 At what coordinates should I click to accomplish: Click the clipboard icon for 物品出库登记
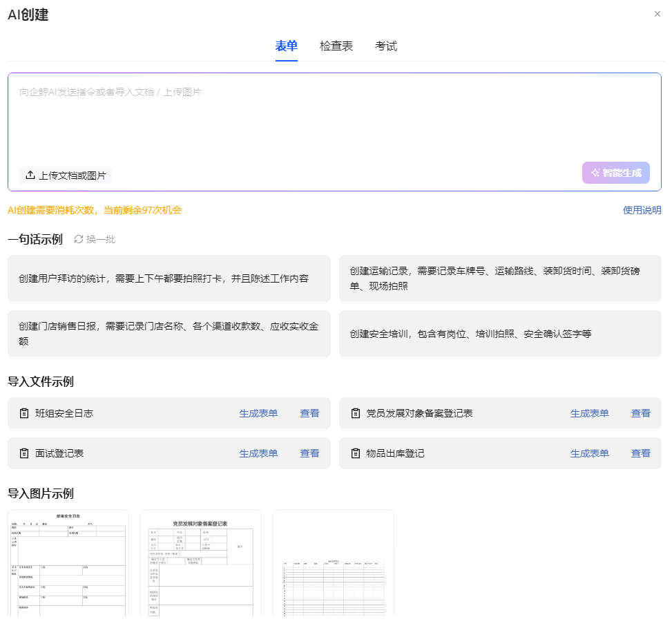(356, 453)
